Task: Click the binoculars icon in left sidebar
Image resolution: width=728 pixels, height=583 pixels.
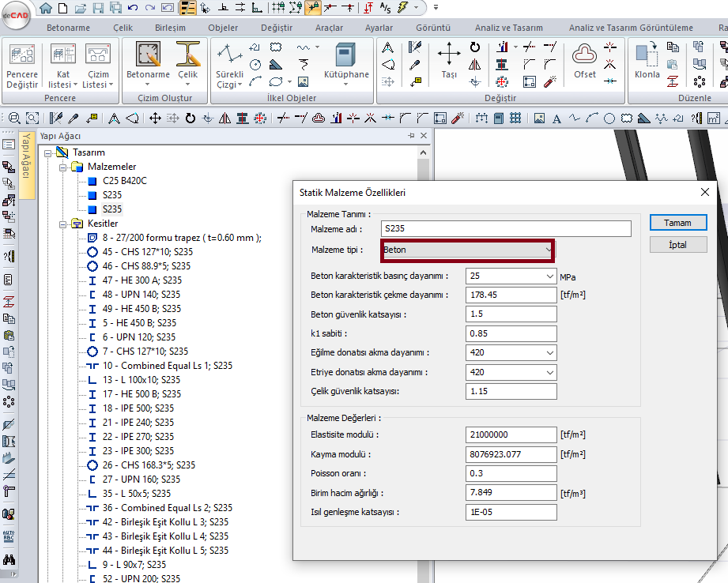Action: pyautogui.click(x=9, y=559)
